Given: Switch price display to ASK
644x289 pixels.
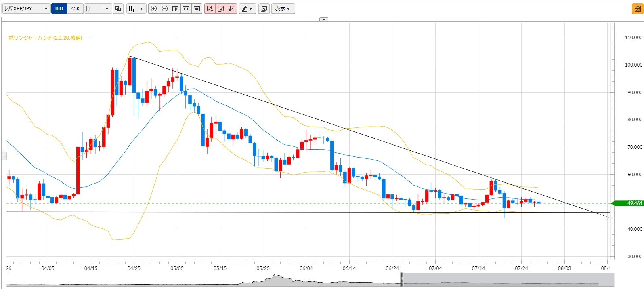Looking at the screenshot, I should pyautogui.click(x=75, y=8).
